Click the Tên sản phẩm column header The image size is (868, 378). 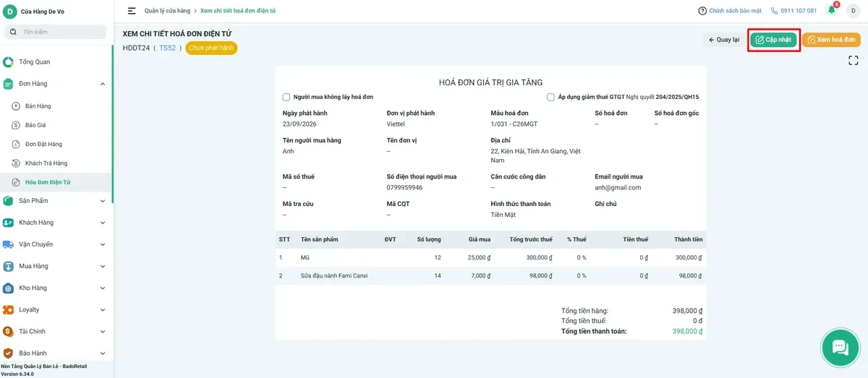pos(319,239)
